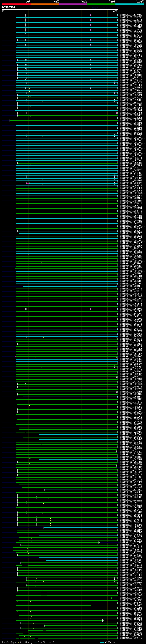Open hit UniRef100_A9TLL0
Viewport: 146px width, 644px height.
click(x=131, y=85)
